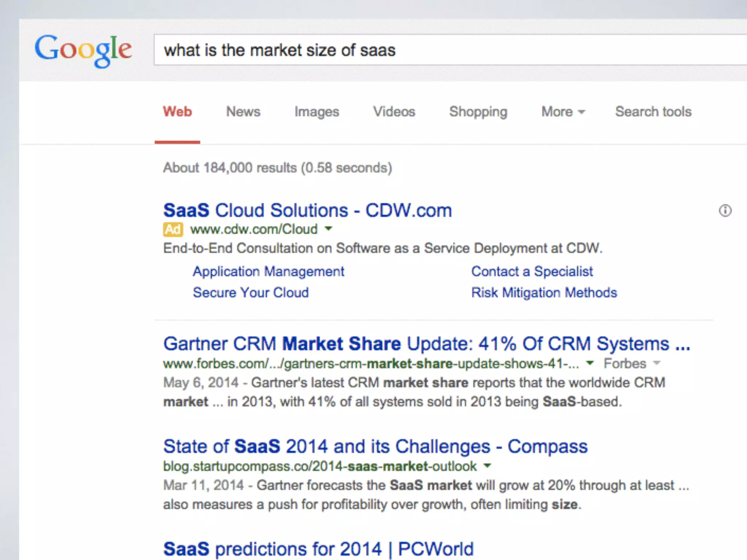Switch to the News tab

tap(243, 112)
